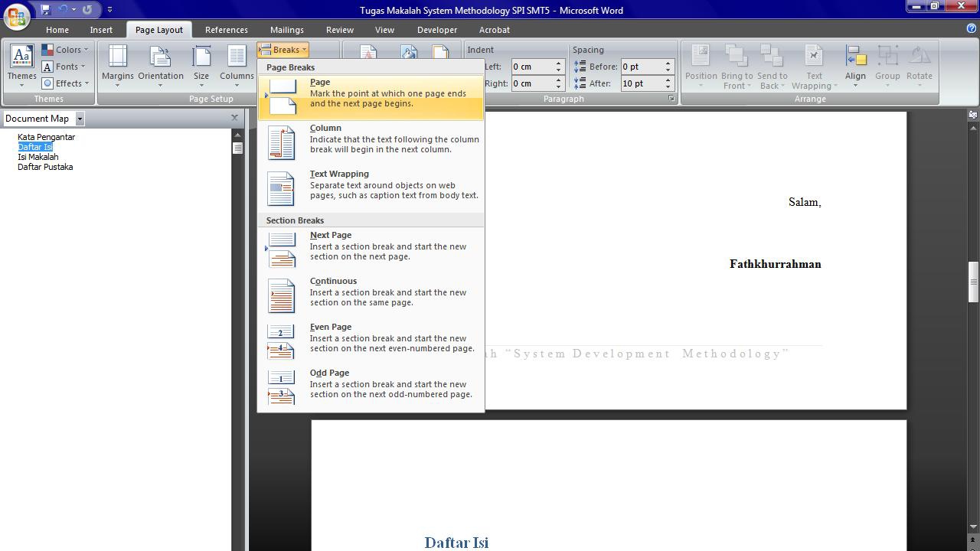Switch to the References tab

226,30
